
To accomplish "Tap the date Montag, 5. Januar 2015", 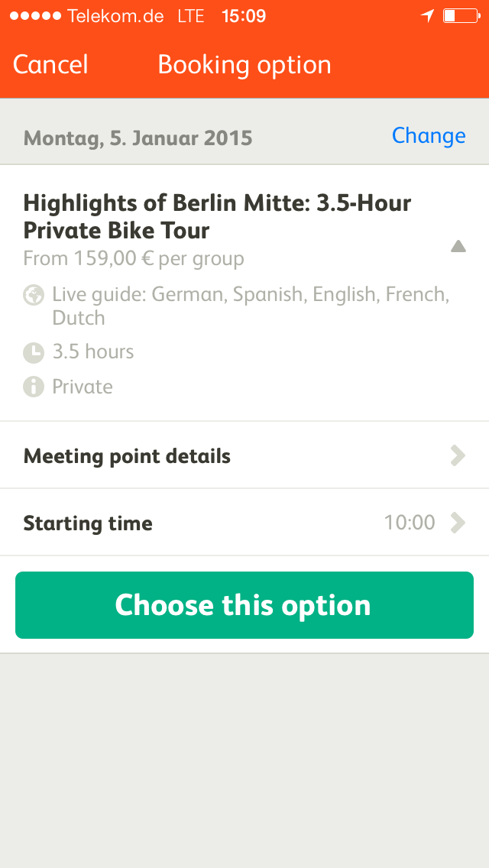I will point(138,138).
